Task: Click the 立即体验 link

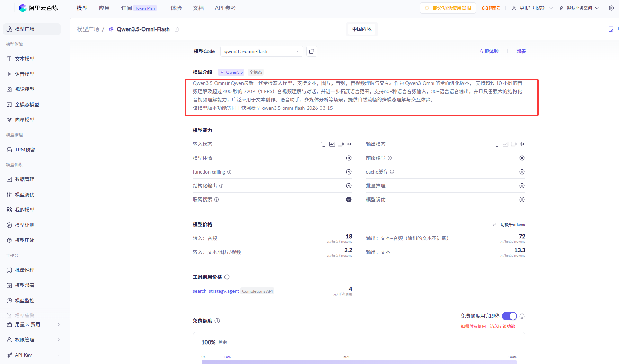Action: point(489,51)
